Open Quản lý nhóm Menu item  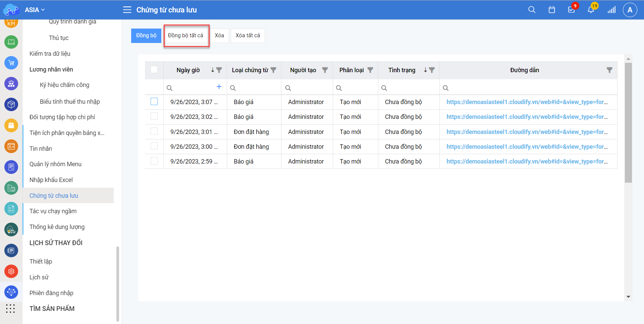55,164
